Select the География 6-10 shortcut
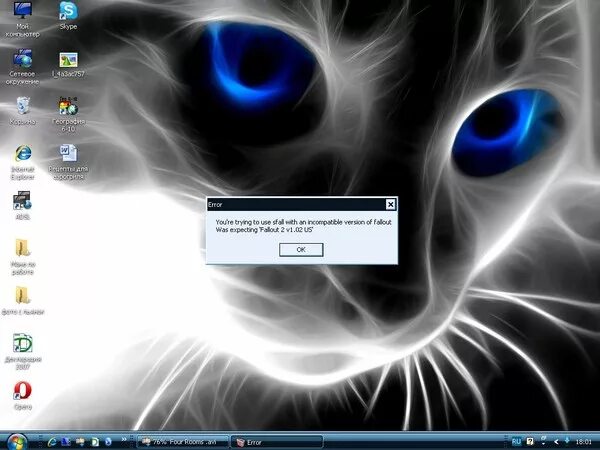 click(x=68, y=114)
